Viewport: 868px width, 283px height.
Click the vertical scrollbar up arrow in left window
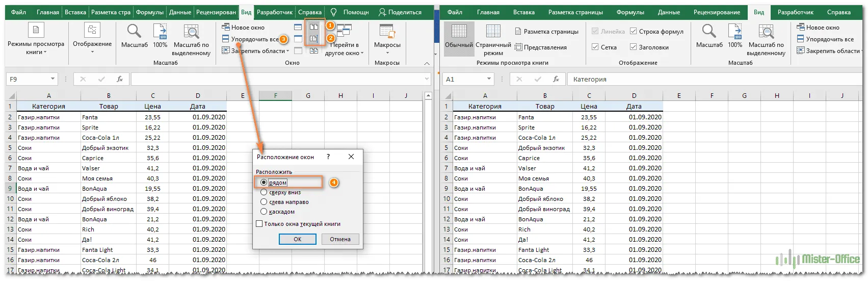coord(429,96)
